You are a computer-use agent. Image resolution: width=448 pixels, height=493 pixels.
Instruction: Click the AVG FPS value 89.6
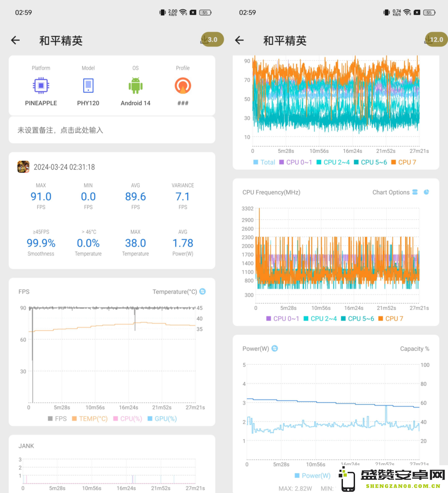(135, 196)
